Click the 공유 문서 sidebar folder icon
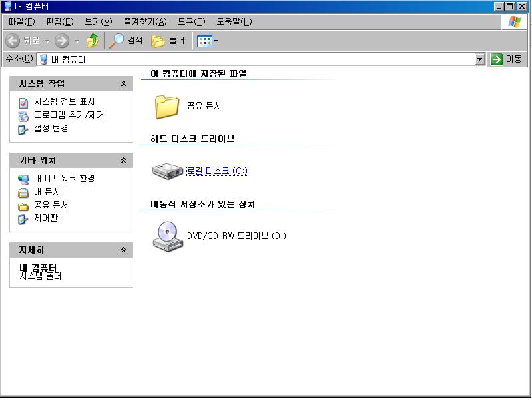The image size is (532, 415). [x=23, y=206]
